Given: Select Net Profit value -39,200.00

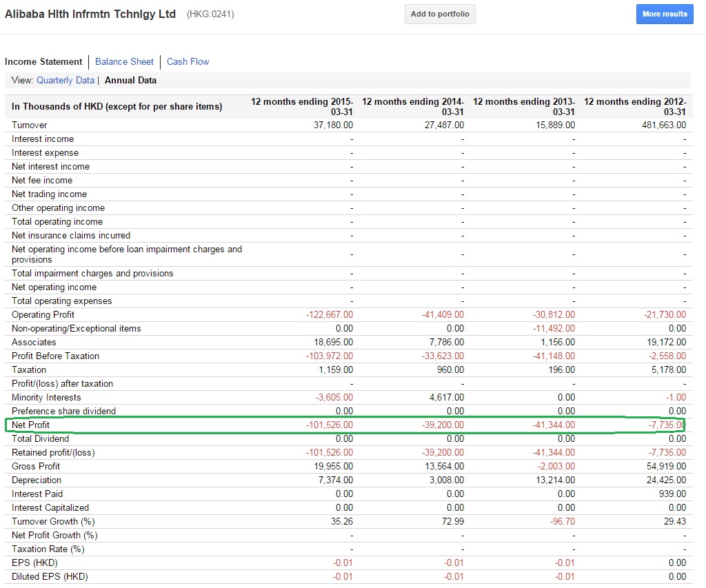Looking at the screenshot, I should click(x=443, y=425).
